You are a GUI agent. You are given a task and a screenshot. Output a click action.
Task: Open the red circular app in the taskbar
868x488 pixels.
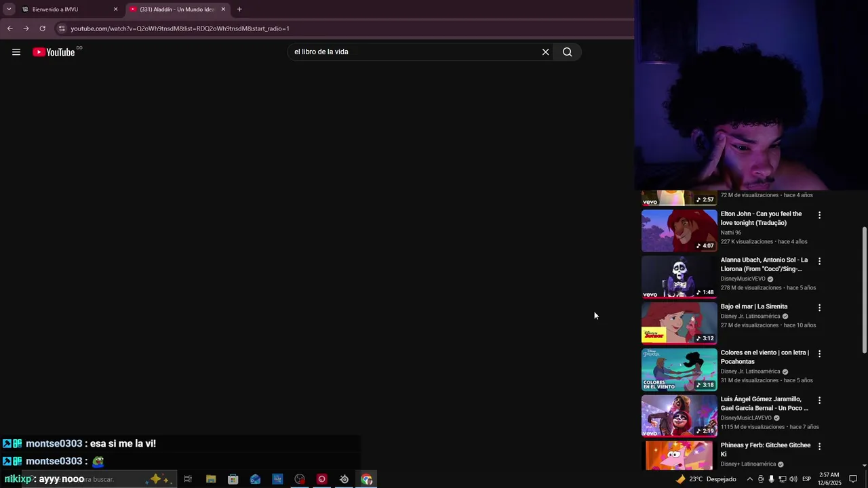[321, 479]
